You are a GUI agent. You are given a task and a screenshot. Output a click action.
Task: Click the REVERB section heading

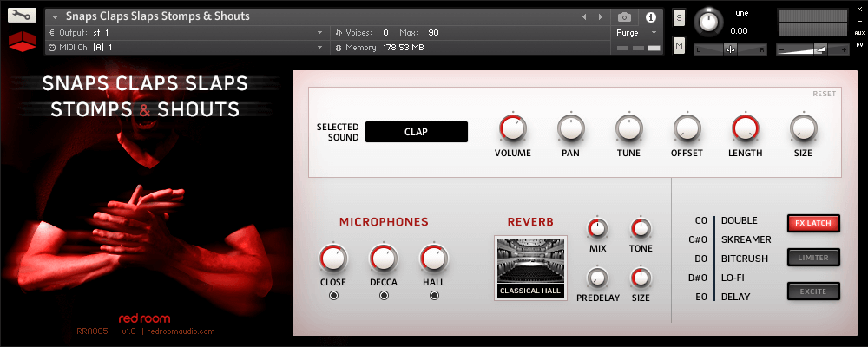(x=530, y=222)
